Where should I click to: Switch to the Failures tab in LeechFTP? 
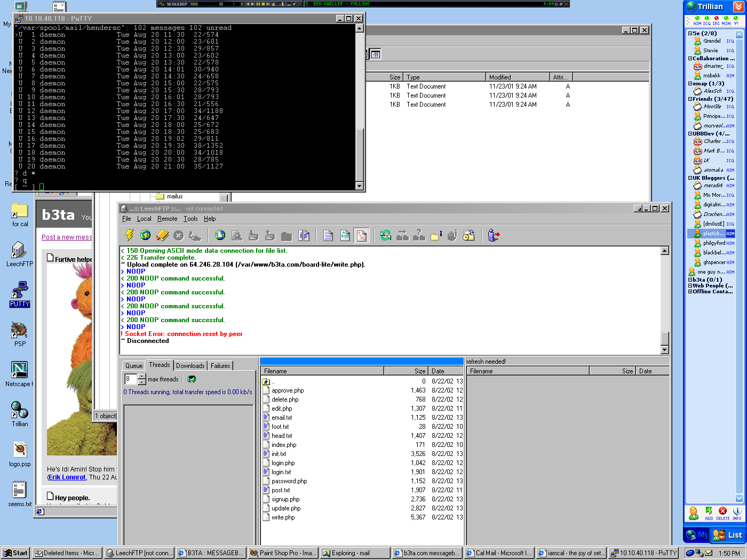(220, 366)
